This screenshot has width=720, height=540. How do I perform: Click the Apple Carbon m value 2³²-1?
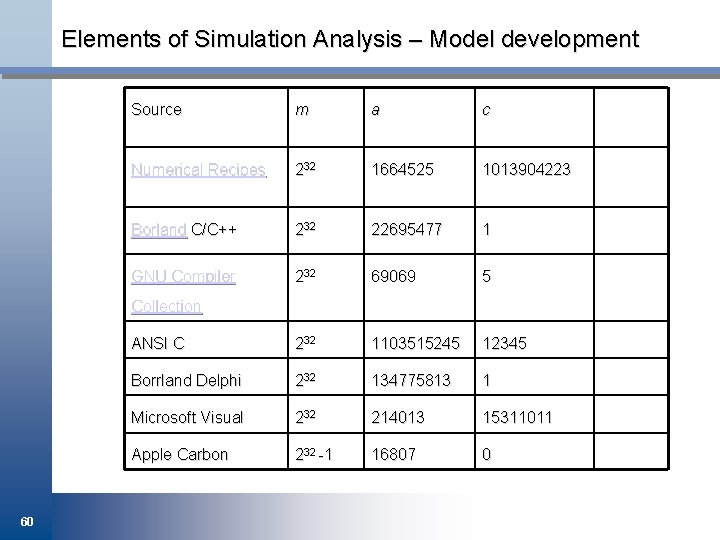[x=314, y=454]
